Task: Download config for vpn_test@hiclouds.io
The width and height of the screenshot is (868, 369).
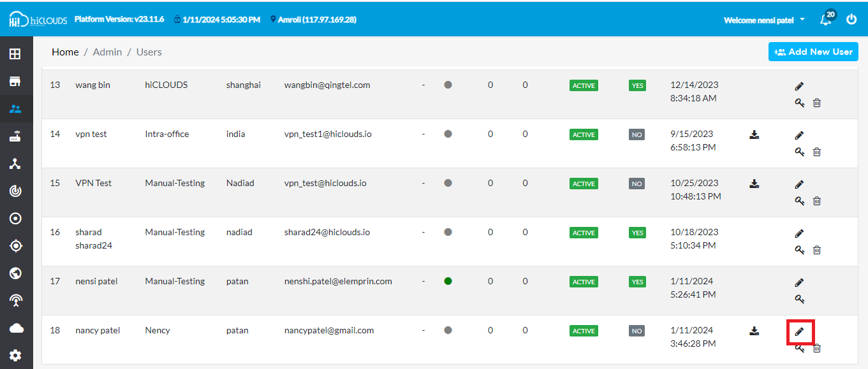Action: pos(754,184)
